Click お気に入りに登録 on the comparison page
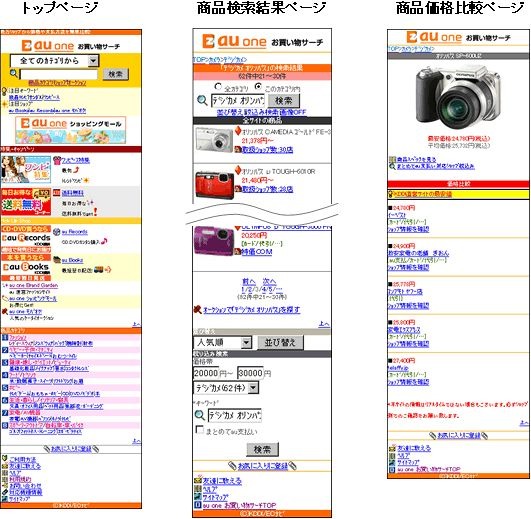Screen dimensions: 531x519 459,435
